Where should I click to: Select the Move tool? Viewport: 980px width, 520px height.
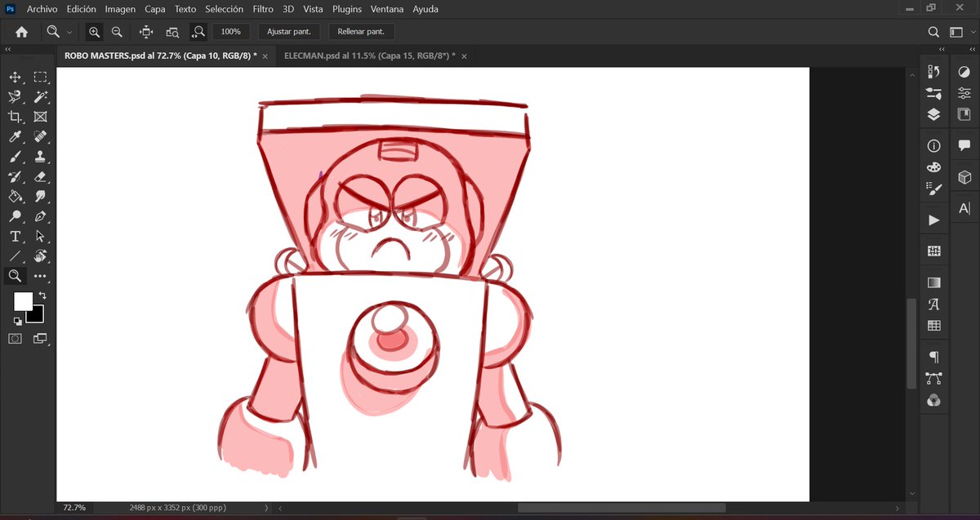(x=15, y=77)
